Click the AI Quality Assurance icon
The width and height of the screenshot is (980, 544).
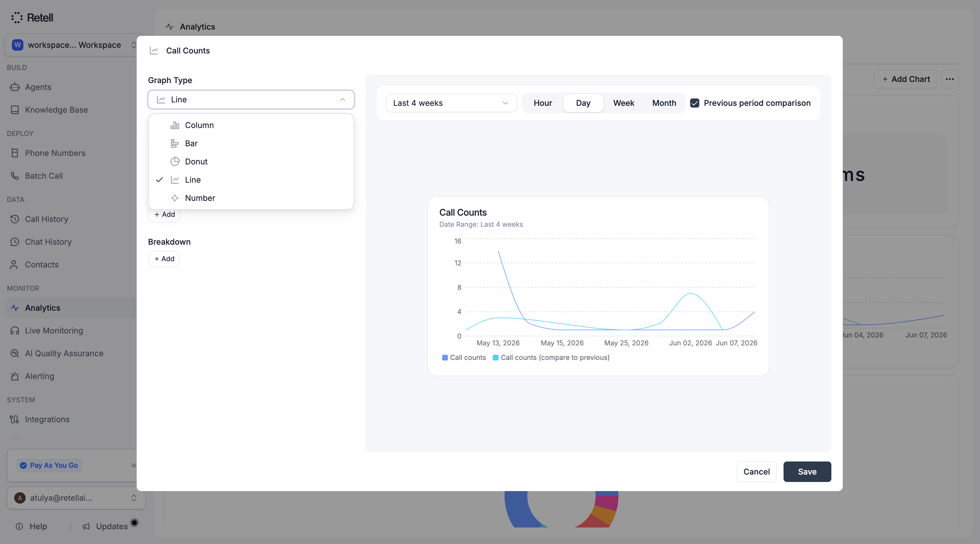pyautogui.click(x=15, y=353)
